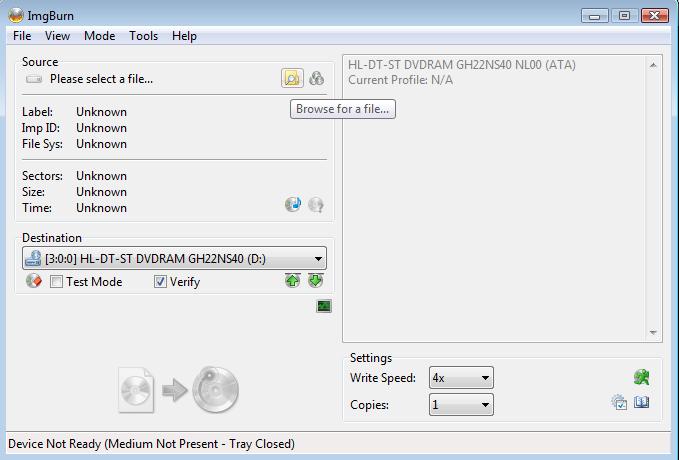Open the settings gear with checkmark icon
Screen dimensions: 679x460
click(x=619, y=402)
